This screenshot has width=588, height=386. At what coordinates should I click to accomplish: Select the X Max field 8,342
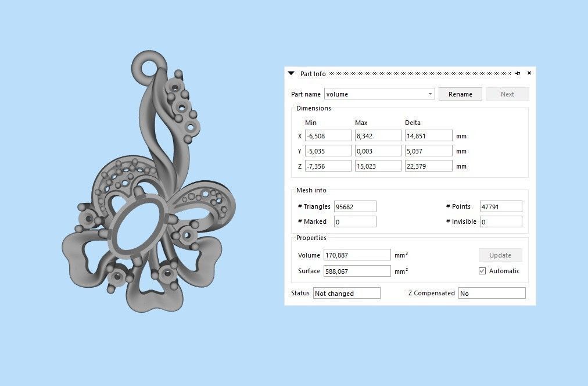pyautogui.click(x=378, y=136)
